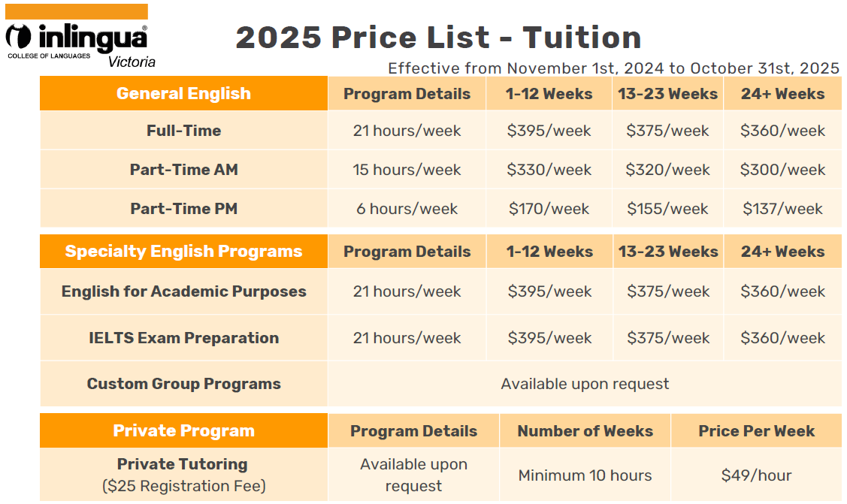The width and height of the screenshot is (847, 504).
Task: Click the Part-Time PM row label
Action: [183, 209]
